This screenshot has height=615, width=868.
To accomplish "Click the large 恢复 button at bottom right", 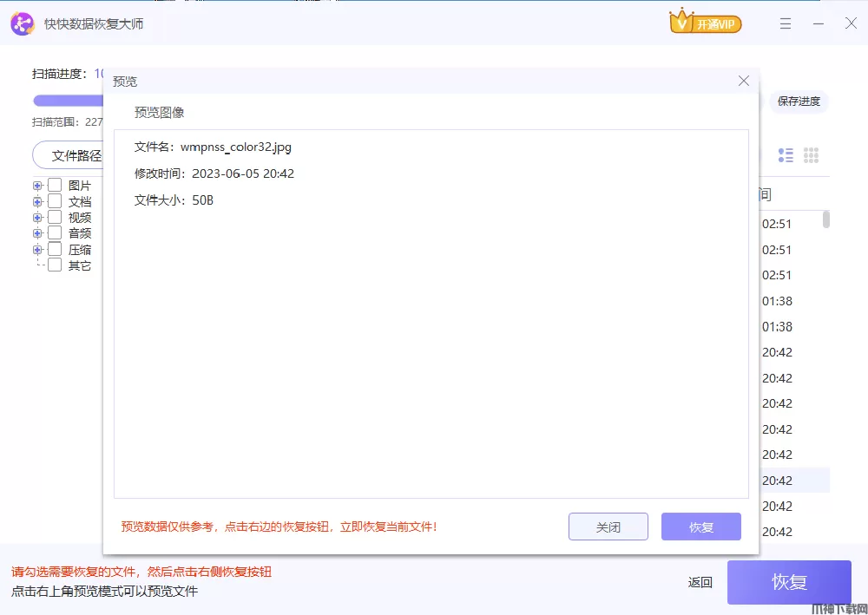I will 789,582.
